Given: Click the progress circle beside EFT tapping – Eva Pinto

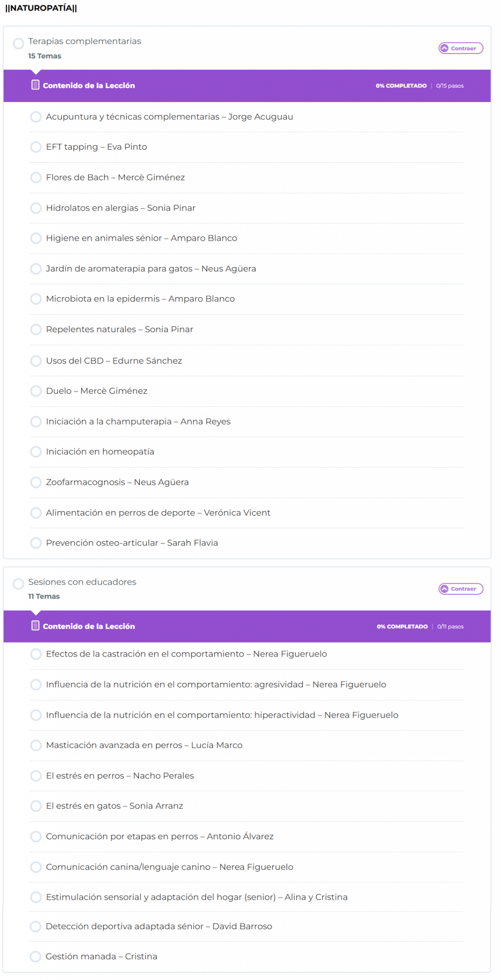Looking at the screenshot, I should pyautogui.click(x=36, y=147).
